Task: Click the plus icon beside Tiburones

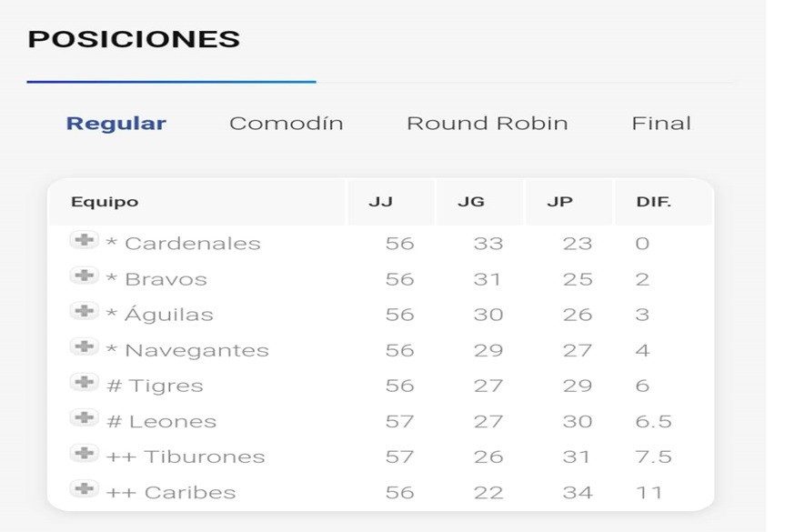Action: 84,454
